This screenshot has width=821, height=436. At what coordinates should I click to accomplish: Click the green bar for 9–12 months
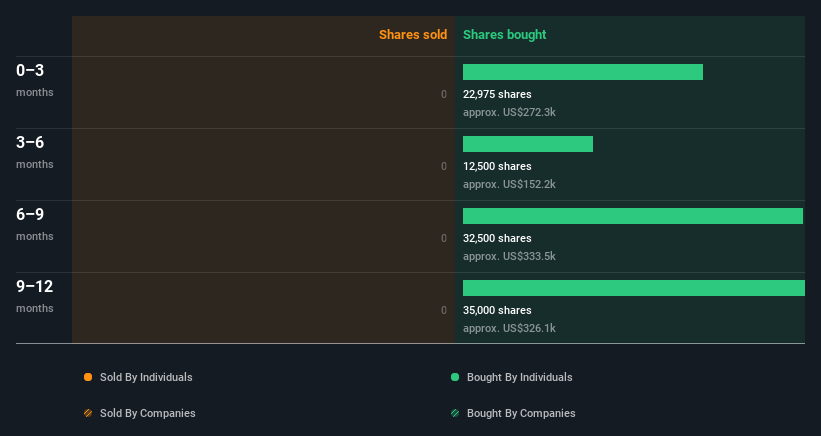634,288
